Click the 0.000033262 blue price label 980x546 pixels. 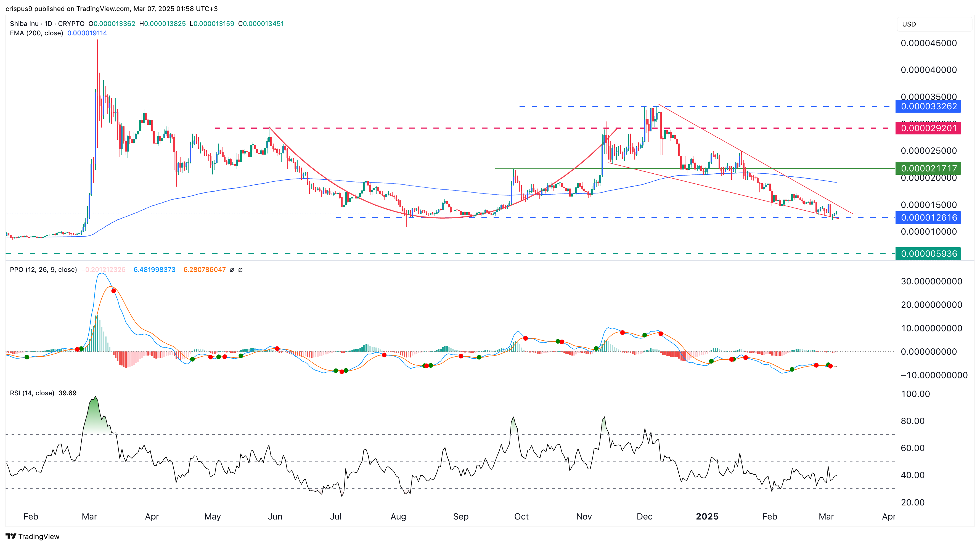click(x=928, y=106)
